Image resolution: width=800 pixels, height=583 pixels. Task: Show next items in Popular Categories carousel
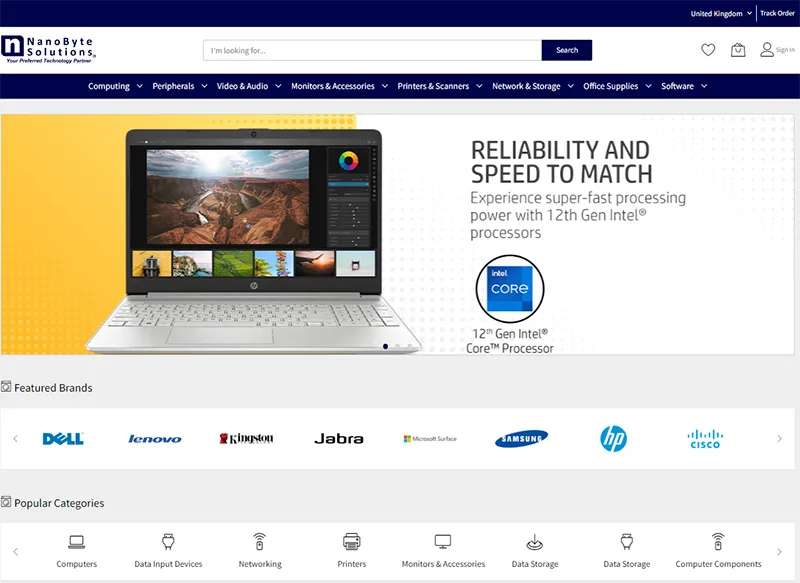point(779,552)
